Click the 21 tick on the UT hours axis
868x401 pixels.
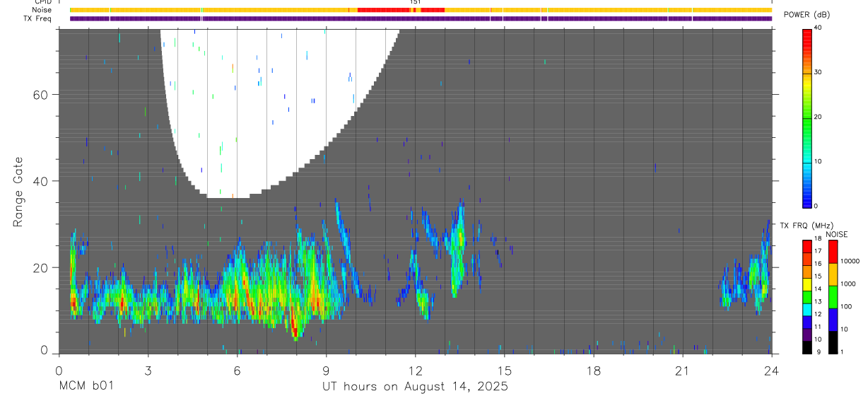682,370
